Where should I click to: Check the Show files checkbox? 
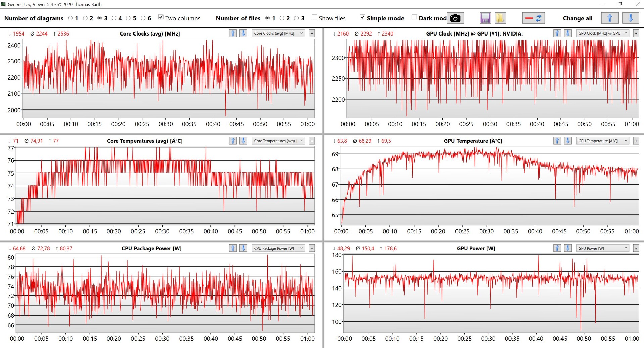[x=314, y=17]
